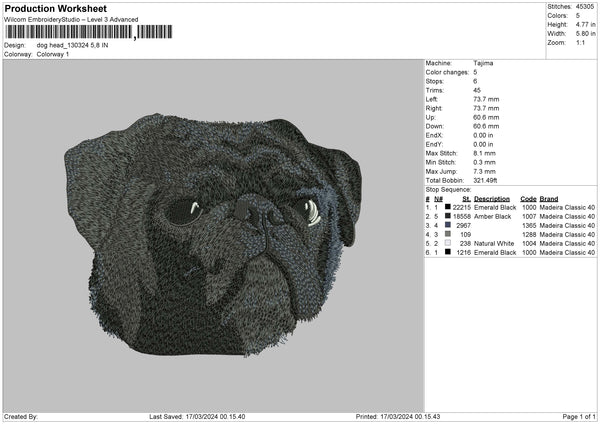The height and width of the screenshot is (424, 600).
Task: Click the Stitches count 45305
Action: tap(587, 6)
